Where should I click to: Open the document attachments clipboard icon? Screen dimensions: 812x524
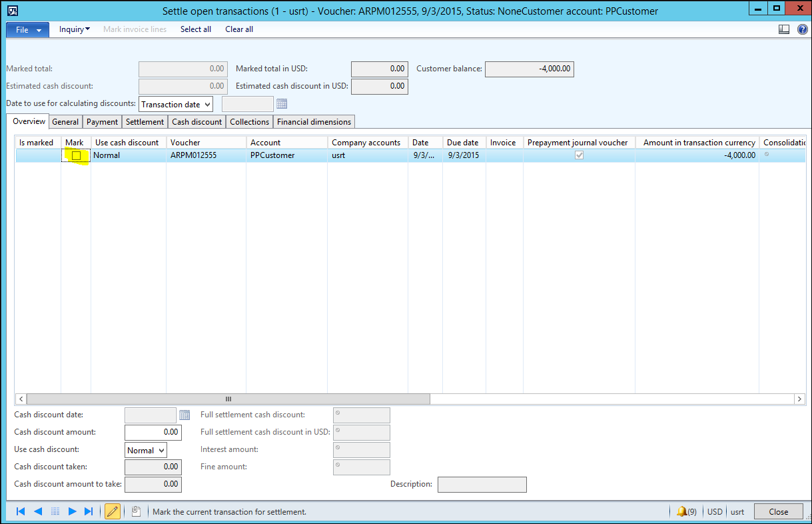pyautogui.click(x=136, y=511)
